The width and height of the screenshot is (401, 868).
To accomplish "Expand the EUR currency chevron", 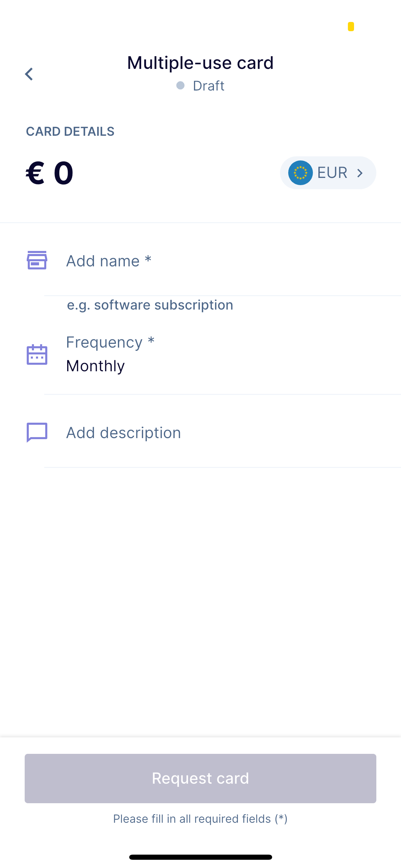I will [x=360, y=173].
